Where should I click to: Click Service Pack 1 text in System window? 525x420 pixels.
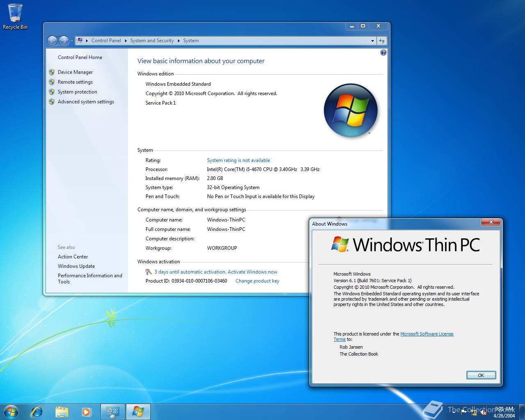click(x=160, y=103)
